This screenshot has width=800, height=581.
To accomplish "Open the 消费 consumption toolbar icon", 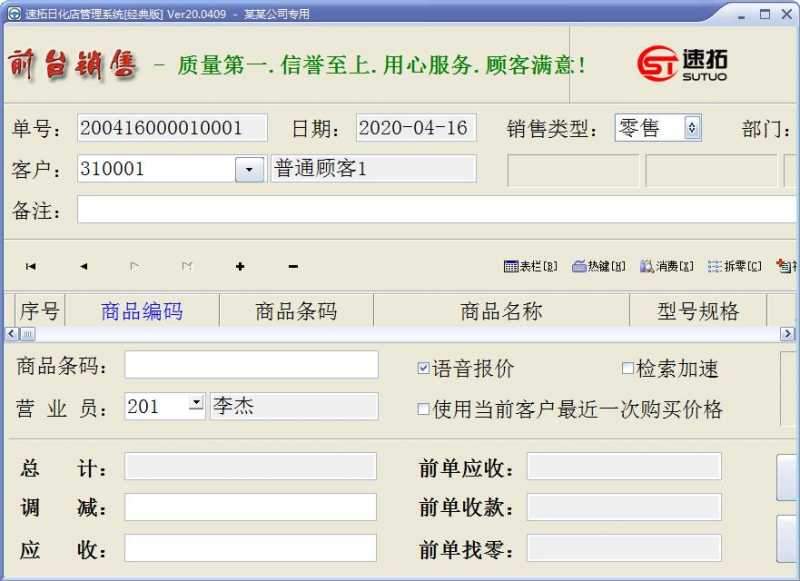I will tap(660, 267).
